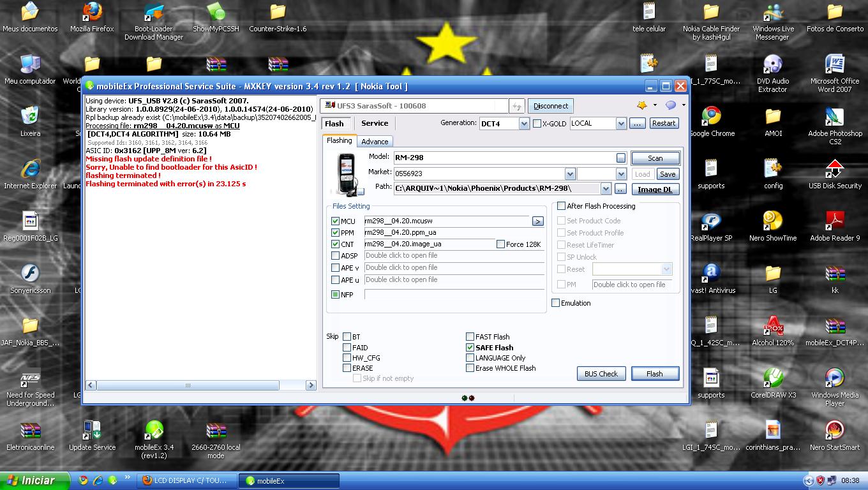
Task: Click the BUS Check button
Action: pos(601,374)
